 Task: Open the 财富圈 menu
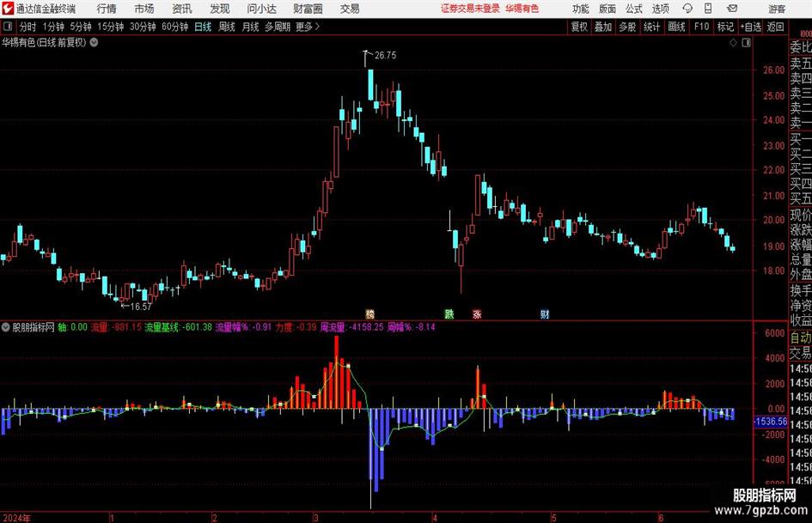pos(308,9)
